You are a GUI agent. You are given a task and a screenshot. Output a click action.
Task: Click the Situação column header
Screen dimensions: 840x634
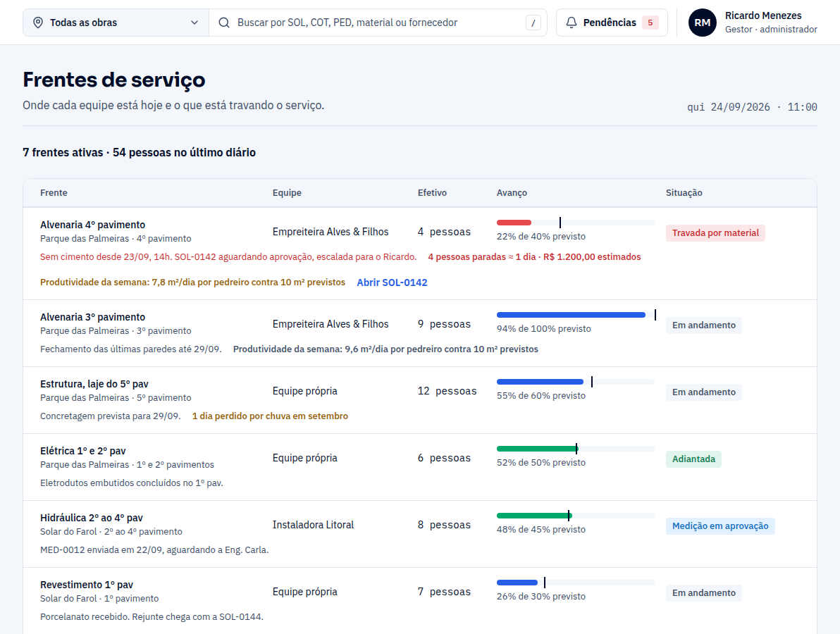point(684,193)
